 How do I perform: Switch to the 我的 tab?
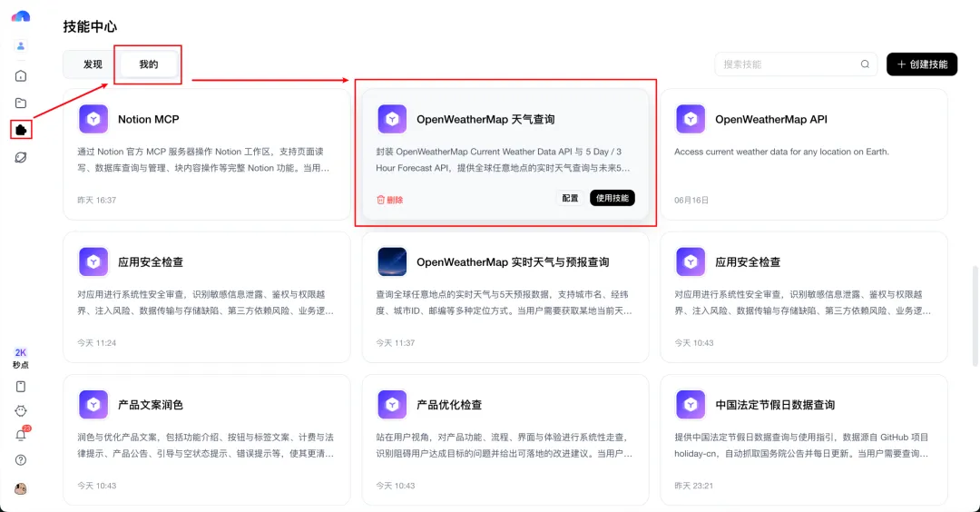(x=149, y=64)
